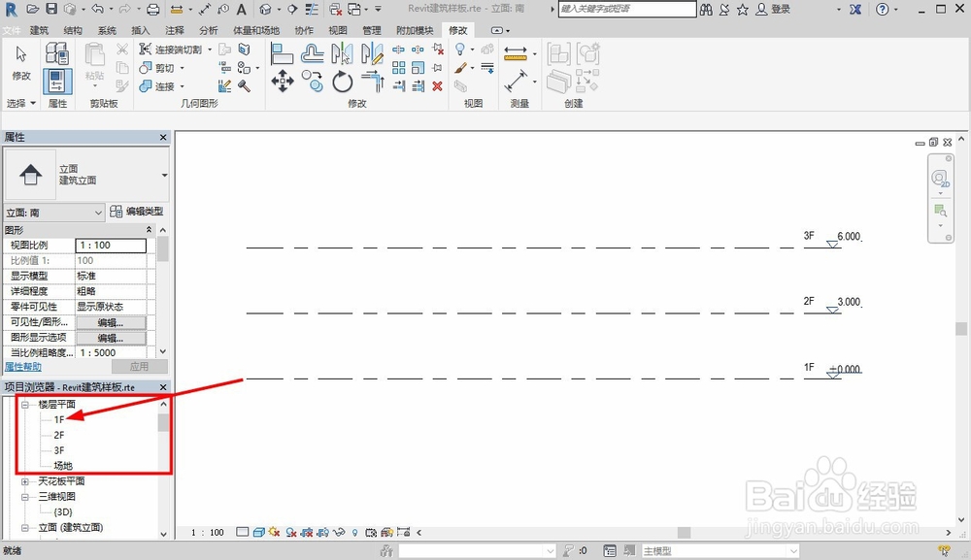
Task: Open the type selector dropdown for 建筑立面
Action: 164,175
